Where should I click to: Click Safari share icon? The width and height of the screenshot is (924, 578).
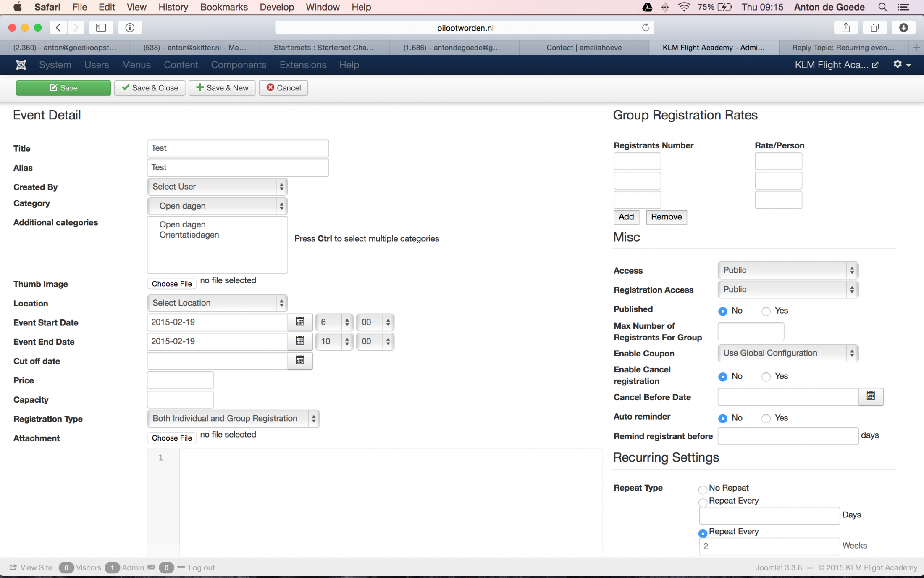[x=846, y=28]
